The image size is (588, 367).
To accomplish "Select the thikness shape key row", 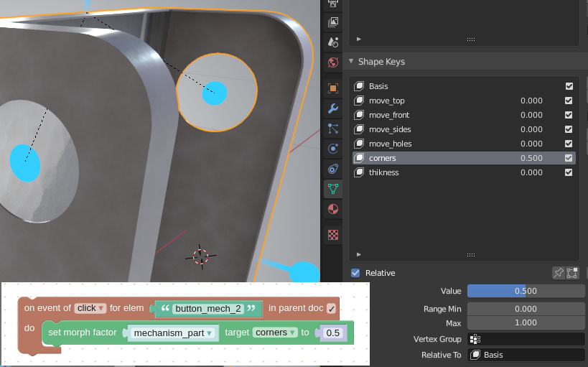I will coord(464,172).
